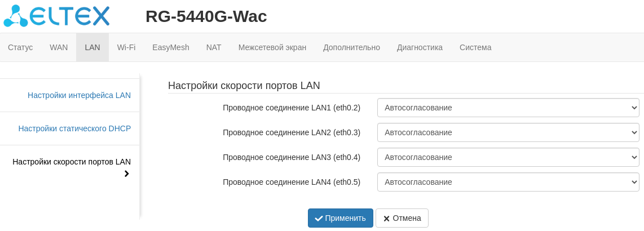Open the Диагностика tab

coord(420,47)
